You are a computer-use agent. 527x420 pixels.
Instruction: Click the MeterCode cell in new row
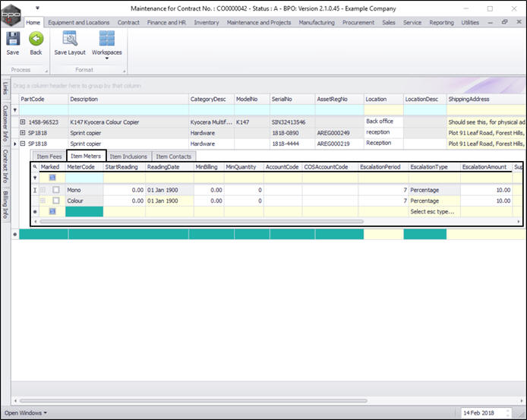tap(83, 212)
